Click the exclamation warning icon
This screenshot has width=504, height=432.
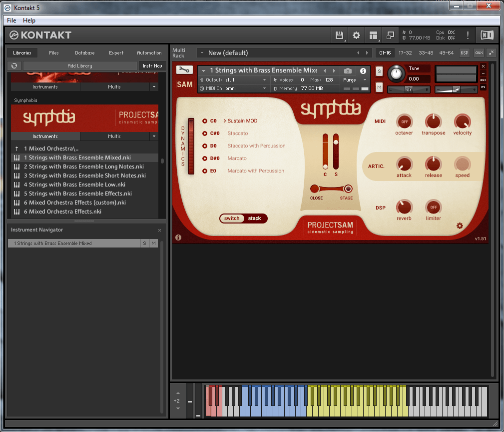click(468, 35)
